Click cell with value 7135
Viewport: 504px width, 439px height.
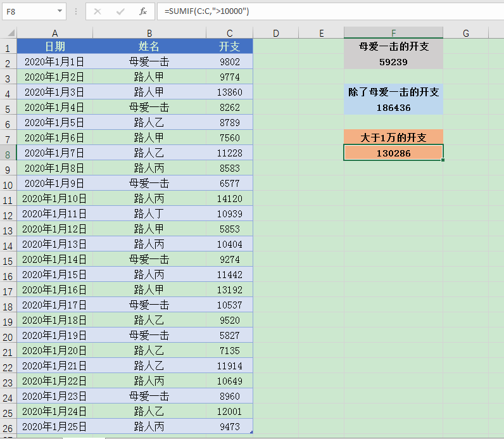[x=229, y=350]
